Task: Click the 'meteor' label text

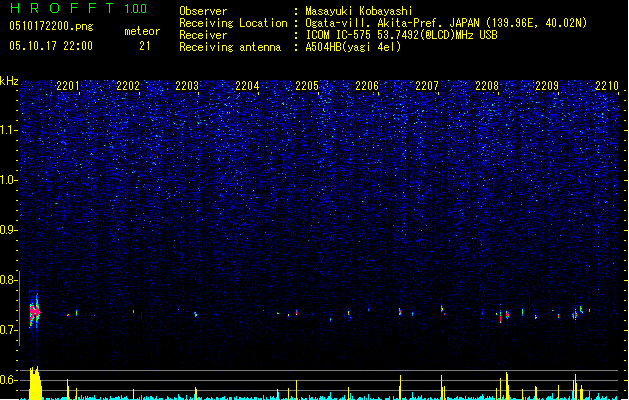Action: click(142, 31)
